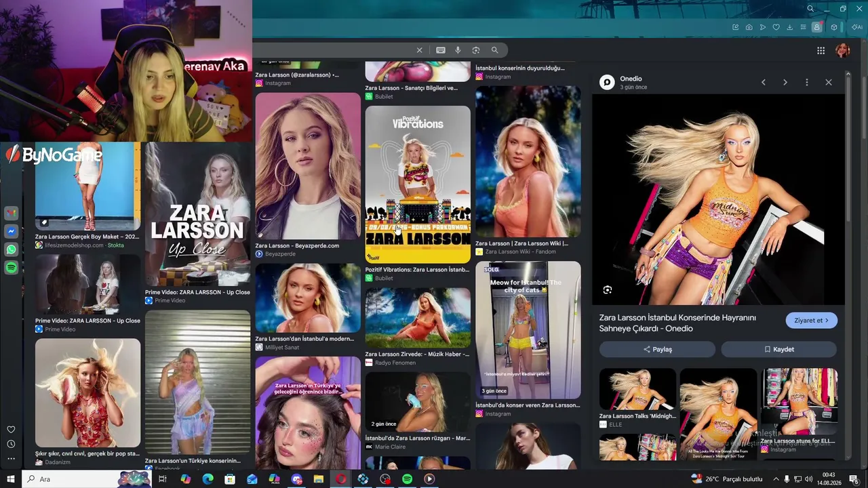Viewport: 868px width, 488px height.
Task: Open bookmarks heart in Opera sidebar
Action: click(x=11, y=430)
